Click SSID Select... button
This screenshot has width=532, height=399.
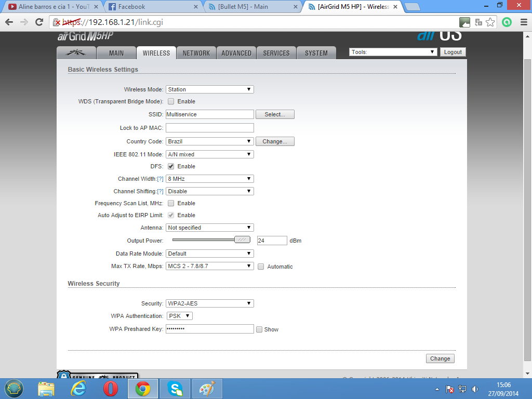point(275,114)
